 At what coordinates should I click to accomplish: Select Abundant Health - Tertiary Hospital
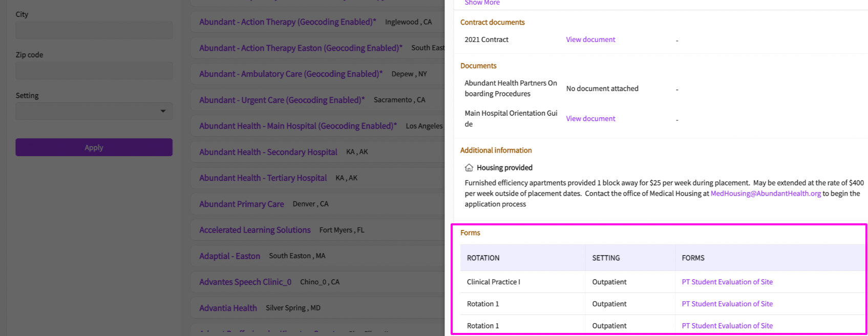(x=263, y=178)
